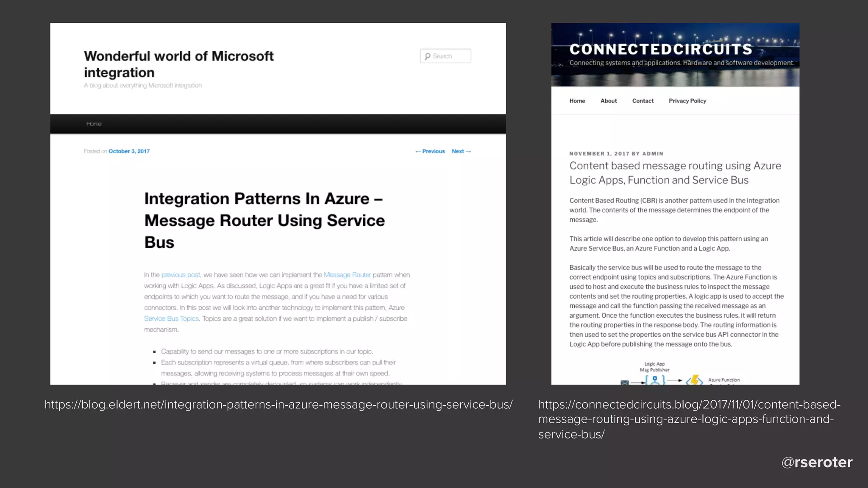Open Contact in ConnectedCircuits navigation
868x488 pixels.
643,101
